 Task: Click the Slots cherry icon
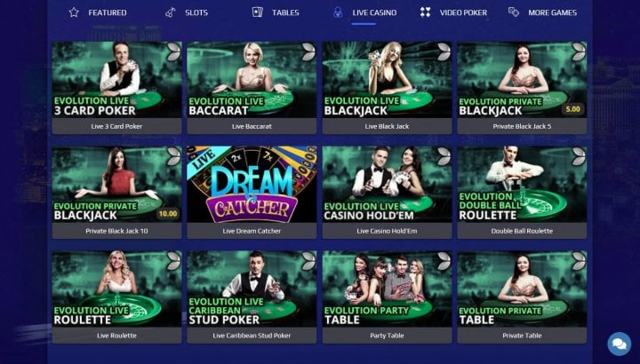[x=170, y=12]
